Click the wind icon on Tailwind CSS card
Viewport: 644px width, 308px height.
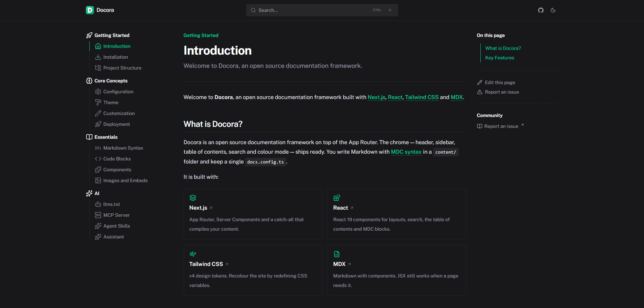pos(193,254)
